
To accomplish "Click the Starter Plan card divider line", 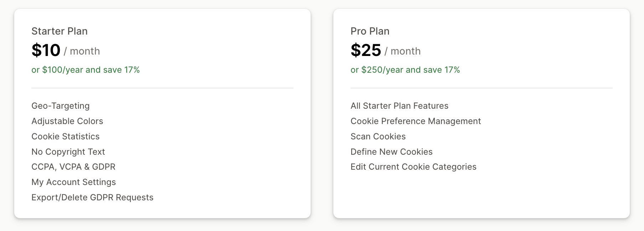I will click(x=162, y=88).
